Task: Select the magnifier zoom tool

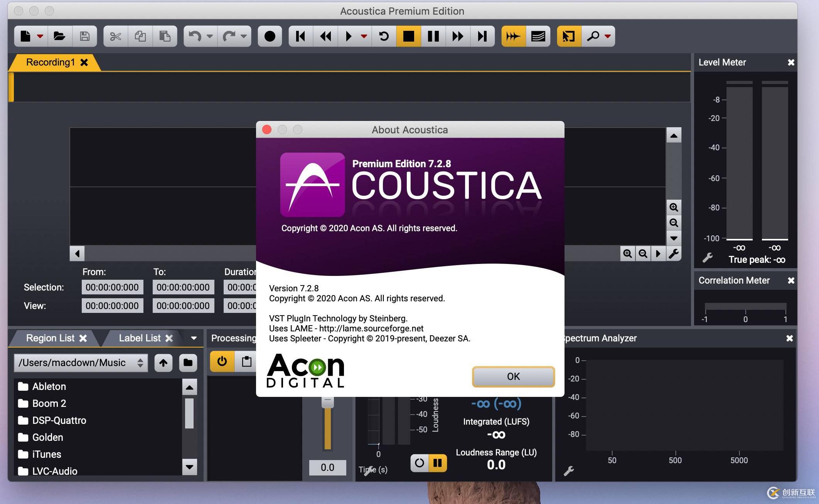Action: (x=593, y=36)
